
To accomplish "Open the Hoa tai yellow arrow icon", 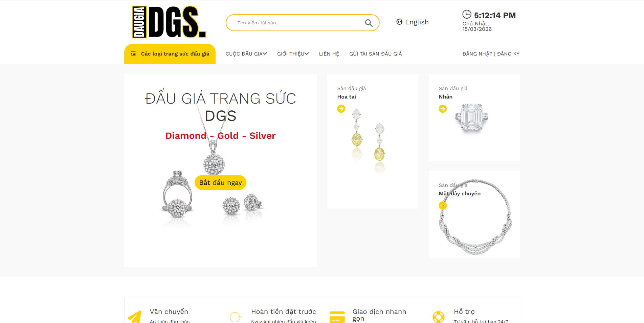I will [341, 109].
